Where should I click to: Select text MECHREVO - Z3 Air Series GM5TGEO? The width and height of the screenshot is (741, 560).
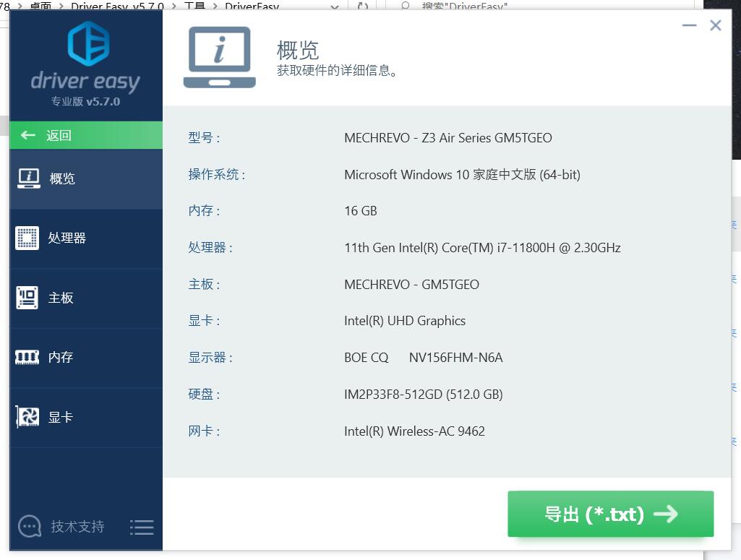click(x=448, y=138)
